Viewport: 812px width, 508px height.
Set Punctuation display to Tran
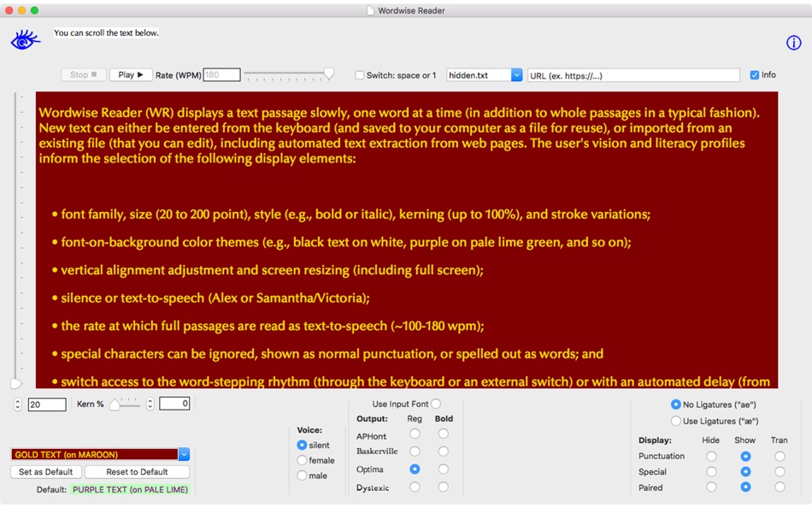click(x=780, y=456)
